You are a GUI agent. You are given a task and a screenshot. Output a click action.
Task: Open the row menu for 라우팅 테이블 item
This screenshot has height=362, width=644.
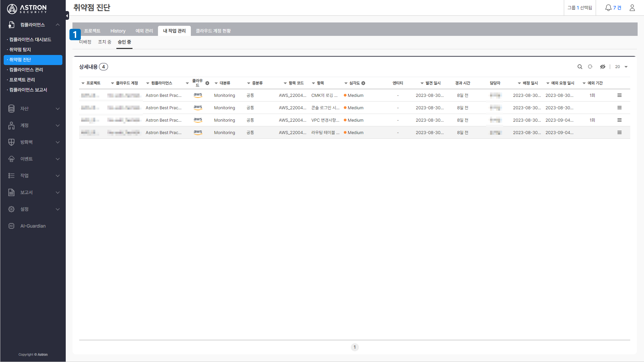click(620, 133)
